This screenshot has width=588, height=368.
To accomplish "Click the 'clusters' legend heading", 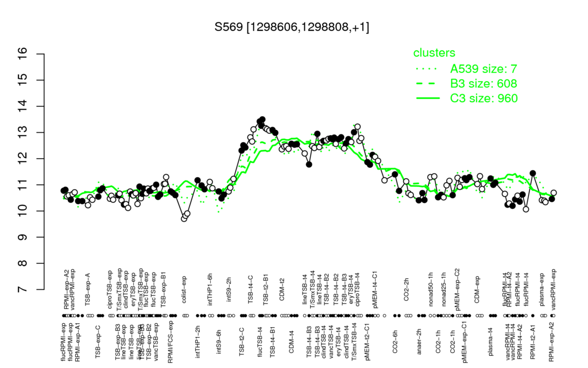I will point(434,53).
